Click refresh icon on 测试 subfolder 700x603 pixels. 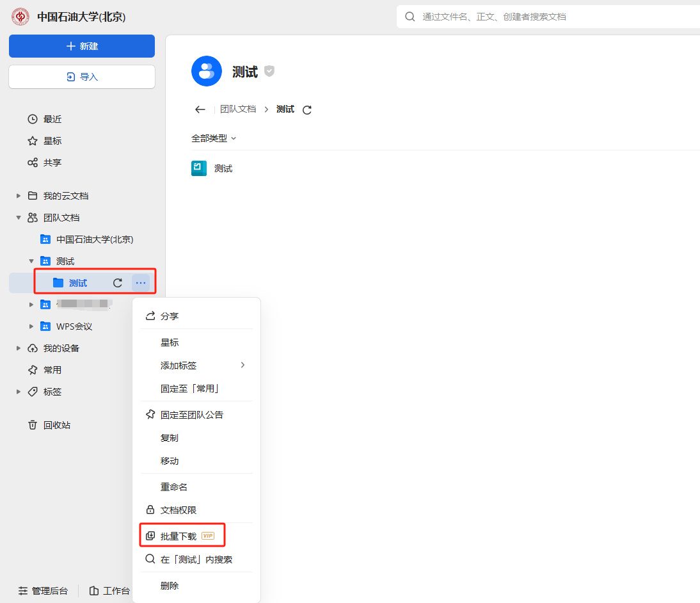pyautogui.click(x=117, y=283)
